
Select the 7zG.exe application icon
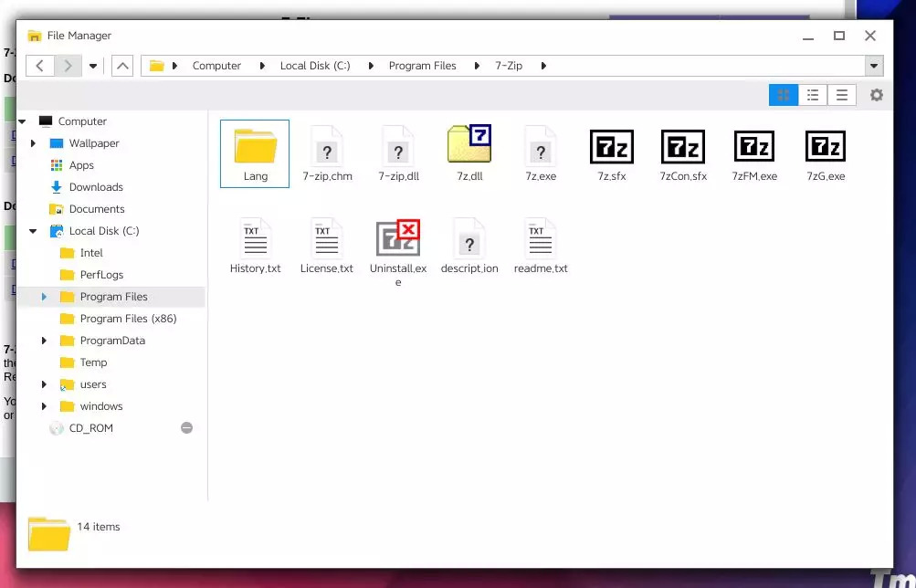click(x=825, y=148)
